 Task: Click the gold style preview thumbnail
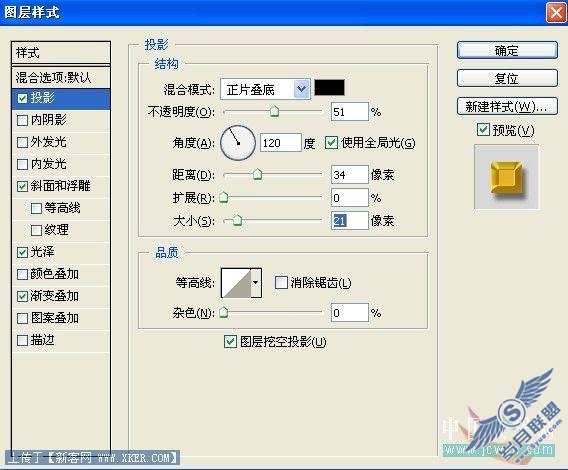(506, 177)
